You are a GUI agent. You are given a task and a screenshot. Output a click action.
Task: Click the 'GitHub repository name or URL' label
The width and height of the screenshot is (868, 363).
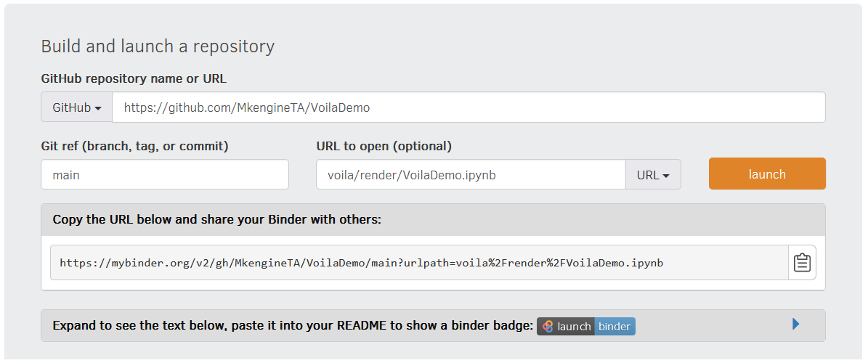click(x=134, y=78)
